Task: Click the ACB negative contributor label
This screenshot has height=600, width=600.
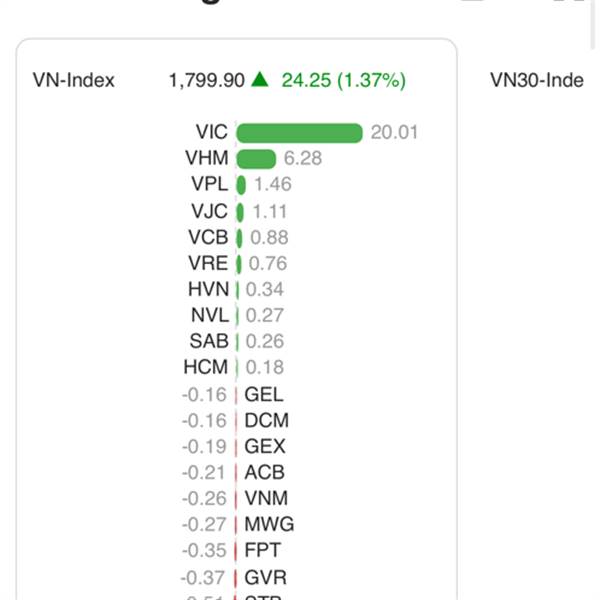Action: click(x=264, y=472)
